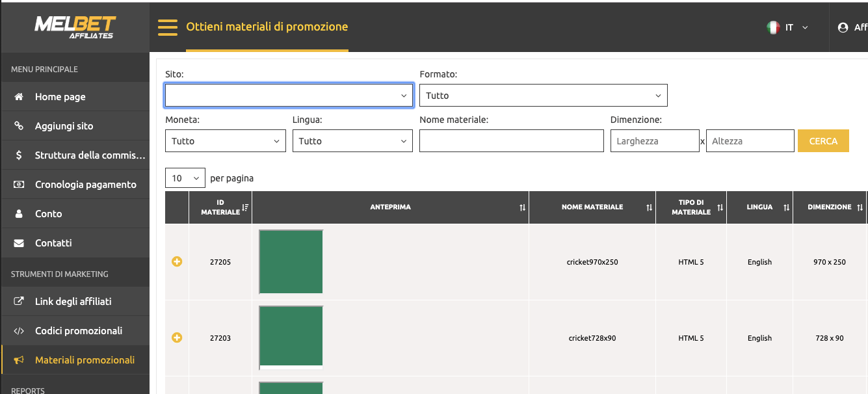Image resolution: width=868 pixels, height=394 pixels.
Task: Open the Lingua filter dropdown
Action: (x=352, y=141)
